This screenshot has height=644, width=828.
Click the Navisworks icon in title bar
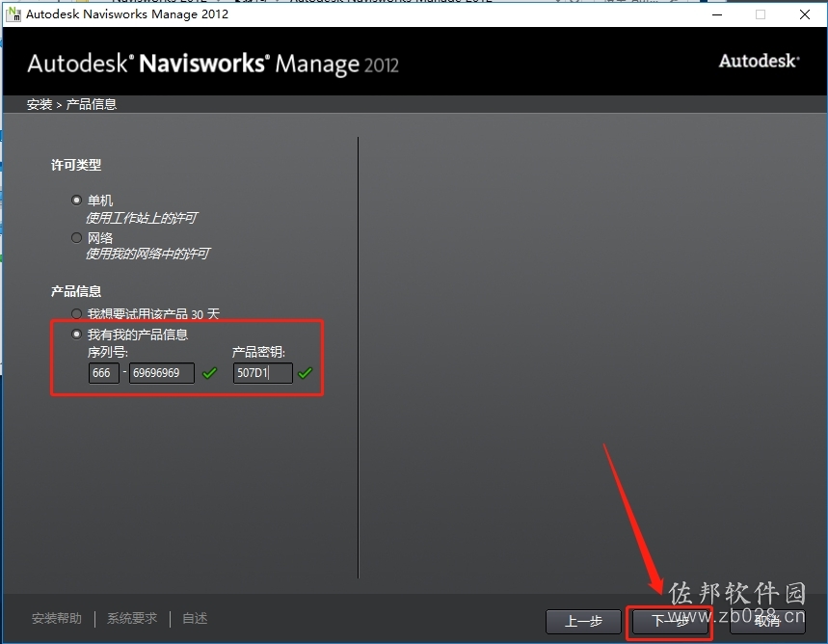tap(13, 14)
